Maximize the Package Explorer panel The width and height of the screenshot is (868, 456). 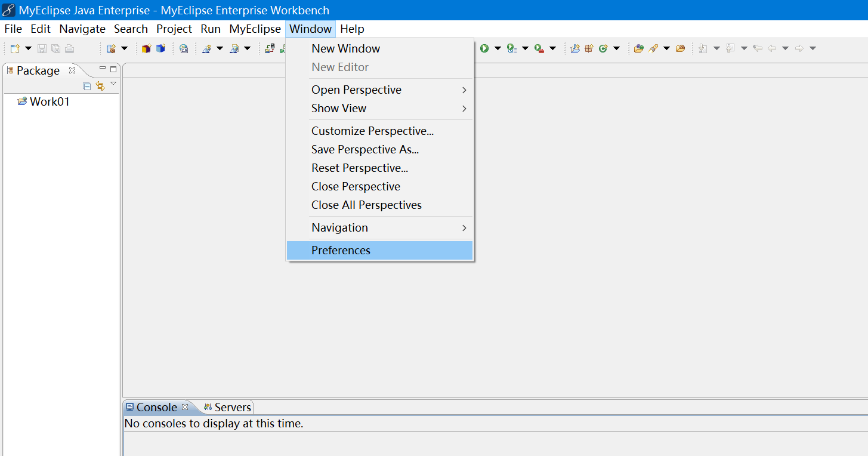(x=113, y=69)
